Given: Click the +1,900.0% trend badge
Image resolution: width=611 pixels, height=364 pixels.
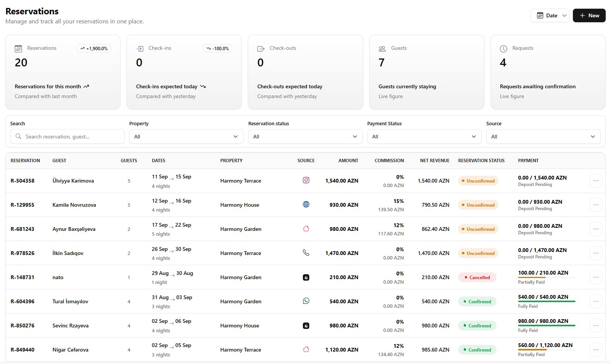Looking at the screenshot, I should coord(94,48).
